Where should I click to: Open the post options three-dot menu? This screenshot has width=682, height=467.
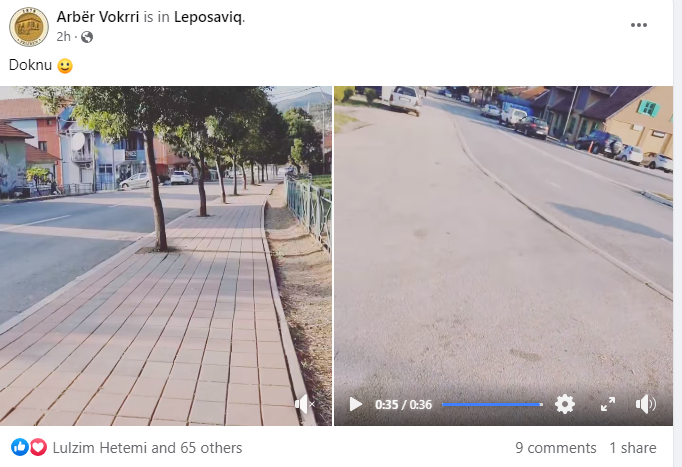coord(639,25)
